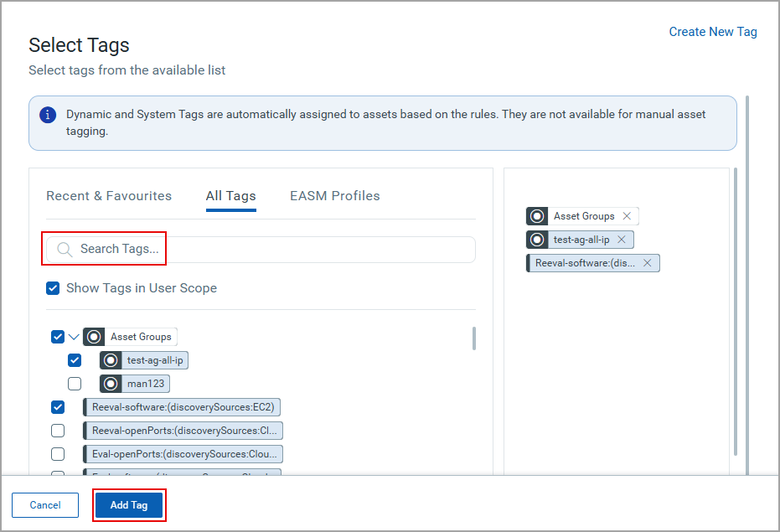Screen dimensions: 780x532
Task: Click the Add Tag button
Action: pos(129,504)
